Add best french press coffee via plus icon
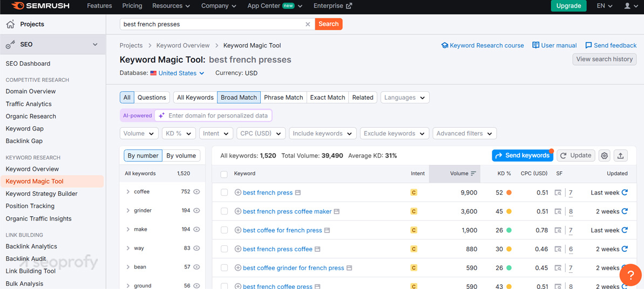 pyautogui.click(x=238, y=249)
